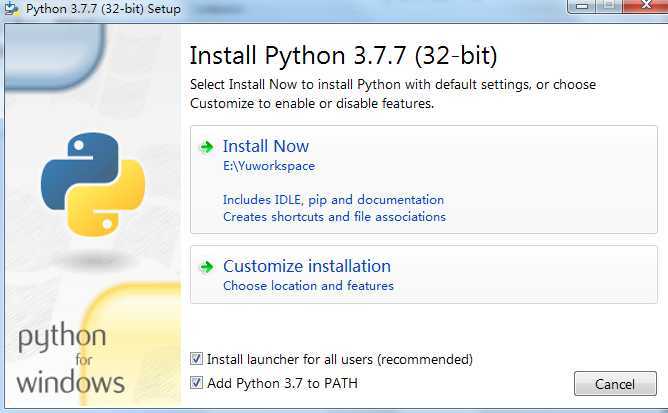This screenshot has height=413, width=668.
Task: Click Includes IDLE, pip and documentation text
Action: pyautogui.click(x=333, y=199)
